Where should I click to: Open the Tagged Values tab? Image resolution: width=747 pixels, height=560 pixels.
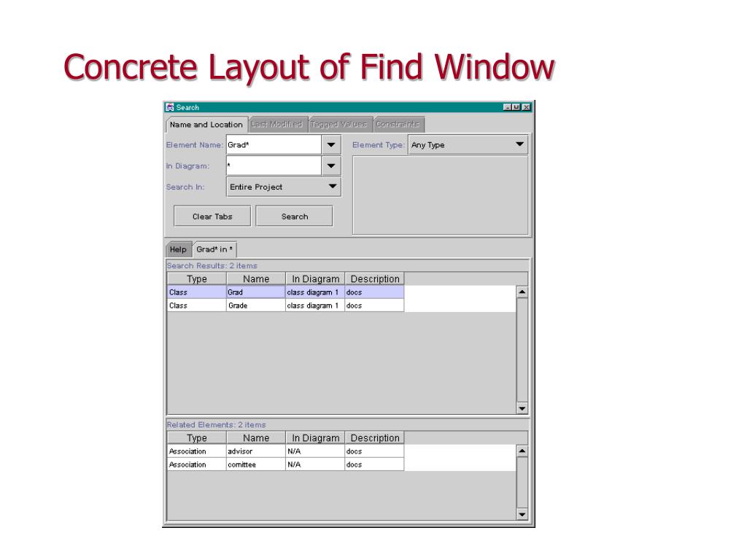(339, 124)
